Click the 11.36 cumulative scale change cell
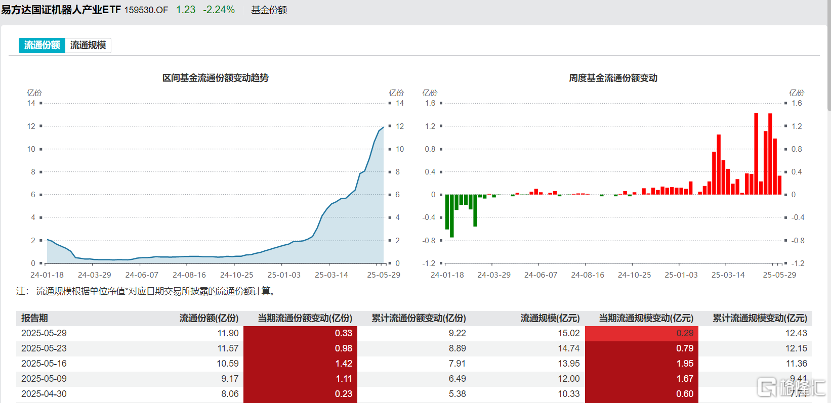832x404 pixels. pos(798,364)
